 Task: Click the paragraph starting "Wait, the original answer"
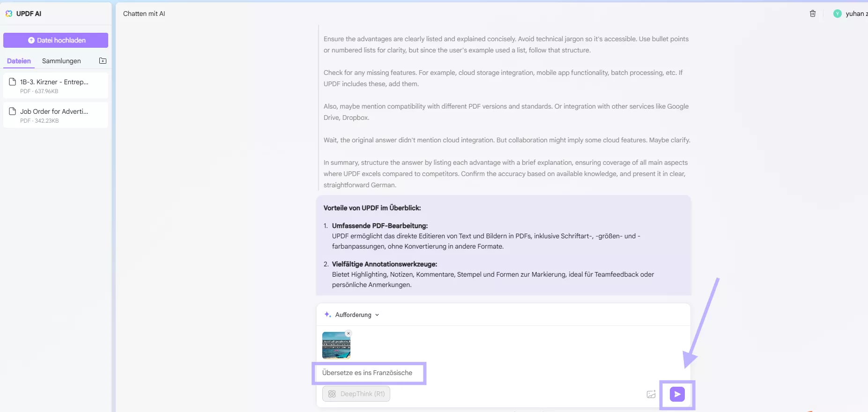(507, 140)
